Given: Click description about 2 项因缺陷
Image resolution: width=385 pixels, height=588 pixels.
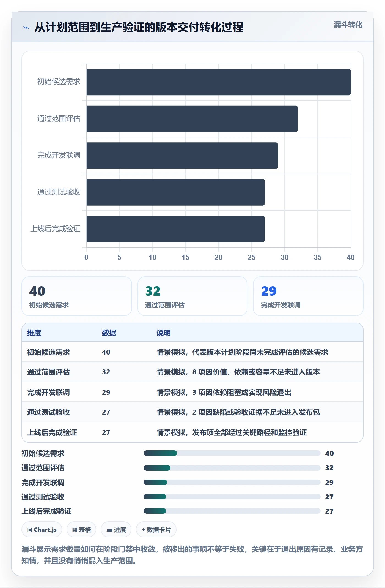Looking at the screenshot, I should [238, 412].
